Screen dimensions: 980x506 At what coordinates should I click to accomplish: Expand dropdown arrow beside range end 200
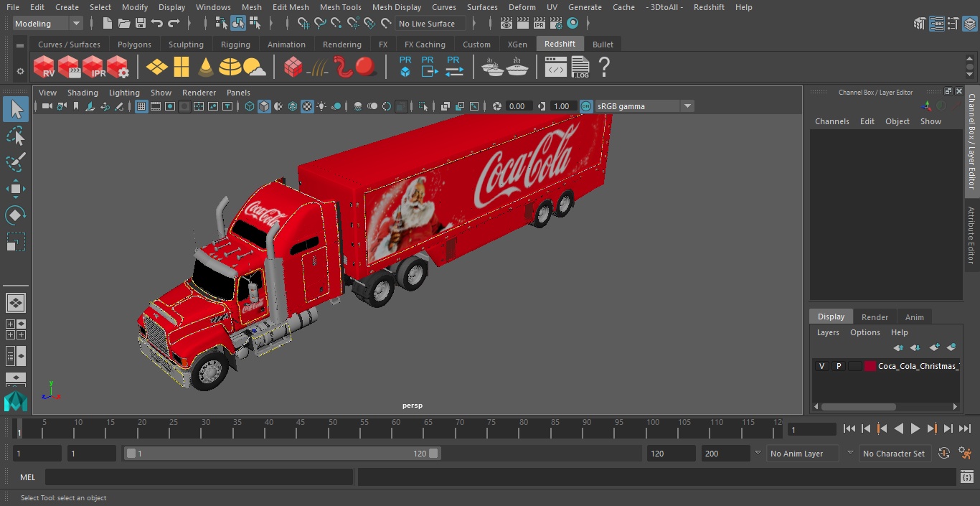coord(758,454)
